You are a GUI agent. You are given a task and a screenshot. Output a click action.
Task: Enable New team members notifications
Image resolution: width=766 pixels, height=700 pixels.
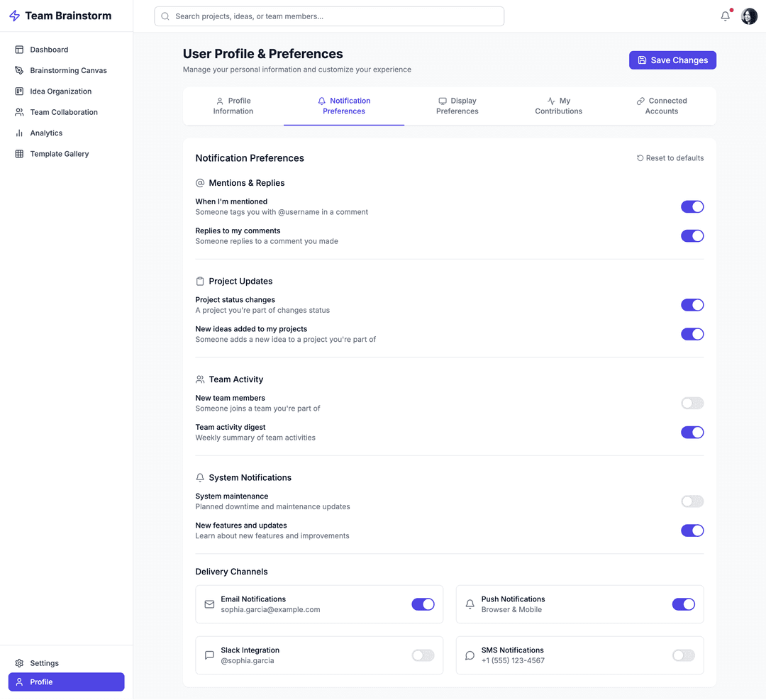[x=692, y=404]
